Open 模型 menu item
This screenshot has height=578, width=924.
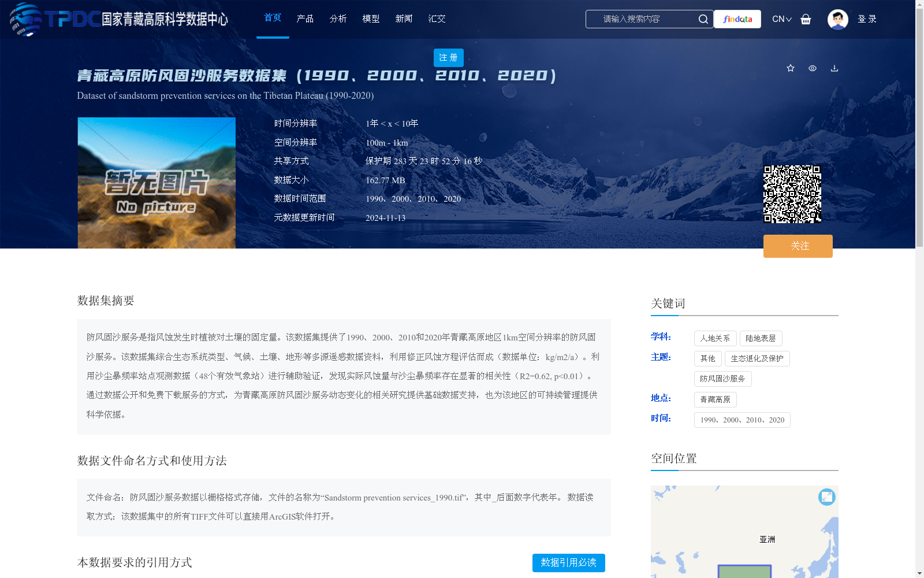click(371, 18)
